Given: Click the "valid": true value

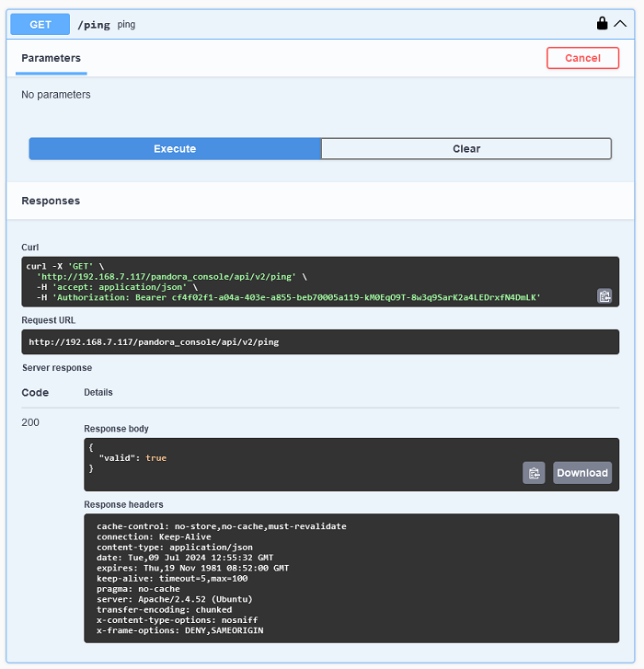Looking at the screenshot, I should point(132,457).
